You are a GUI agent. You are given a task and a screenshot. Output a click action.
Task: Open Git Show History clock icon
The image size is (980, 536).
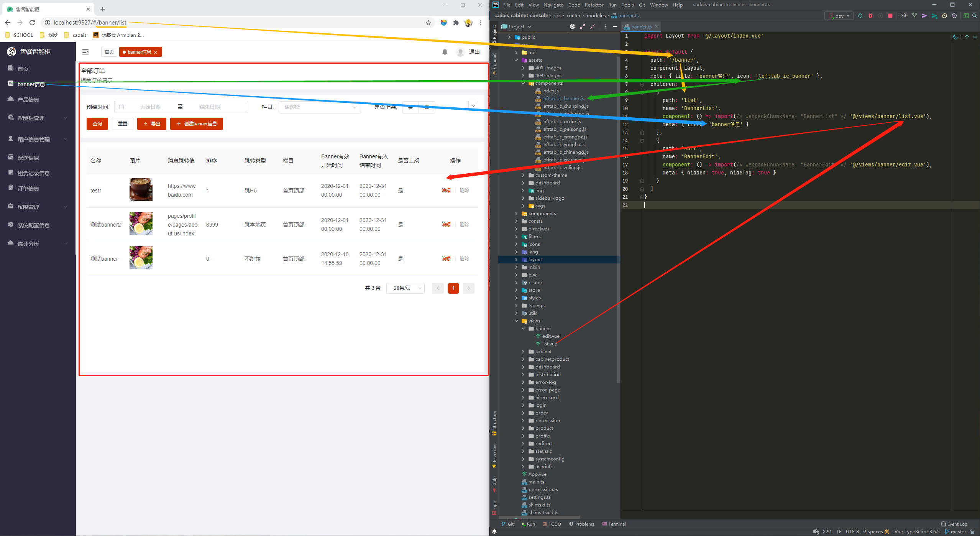tap(944, 16)
